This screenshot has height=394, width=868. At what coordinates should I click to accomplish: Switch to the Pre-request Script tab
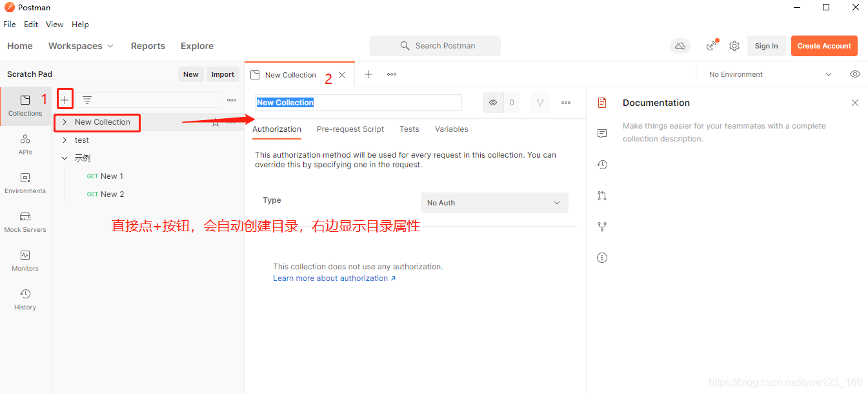coord(350,129)
